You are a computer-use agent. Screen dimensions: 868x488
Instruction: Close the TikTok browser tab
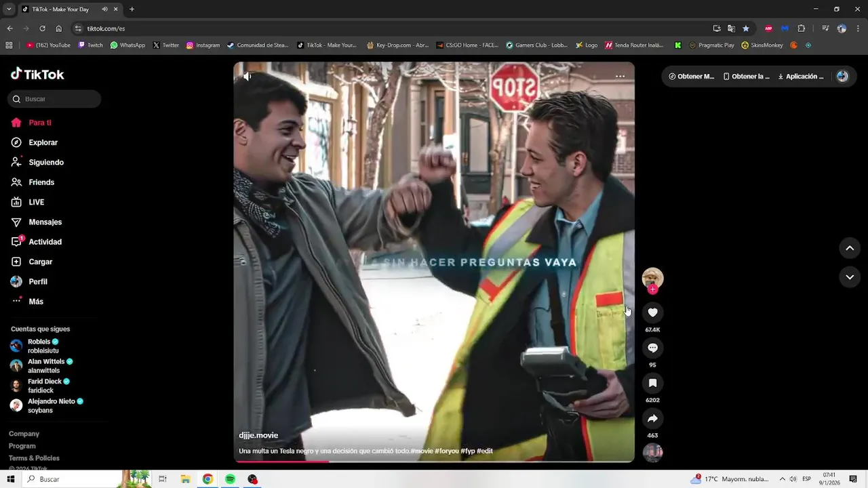tap(116, 9)
